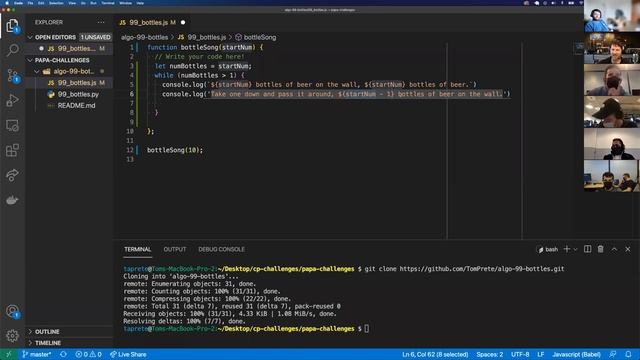
Task: Go to line via Ln 6, Col 62
Action: (x=435, y=354)
